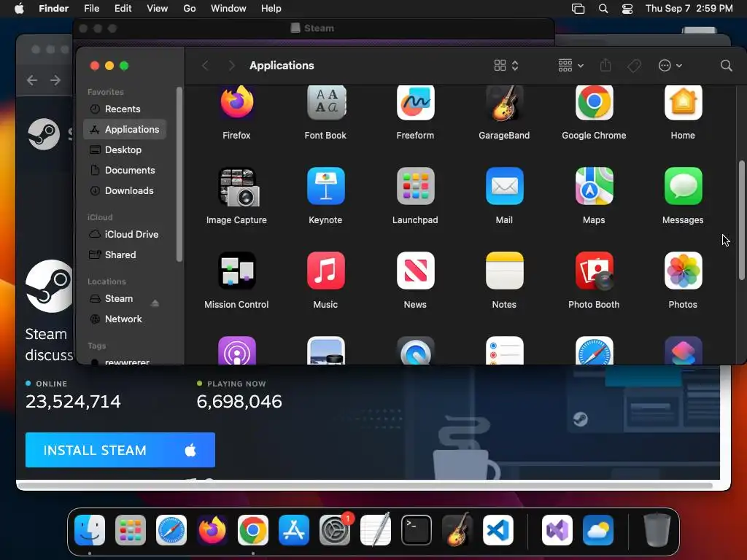Go forward in the Finder window
Screen dimensions: 747x560
tap(231, 66)
